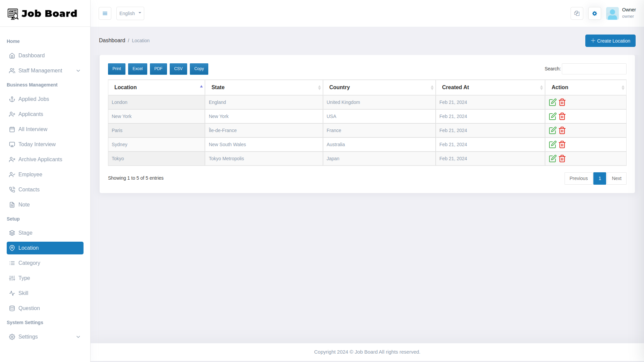The image size is (644, 362).
Task: Toggle the sidebar with the hamburger button
Action: 105,13
